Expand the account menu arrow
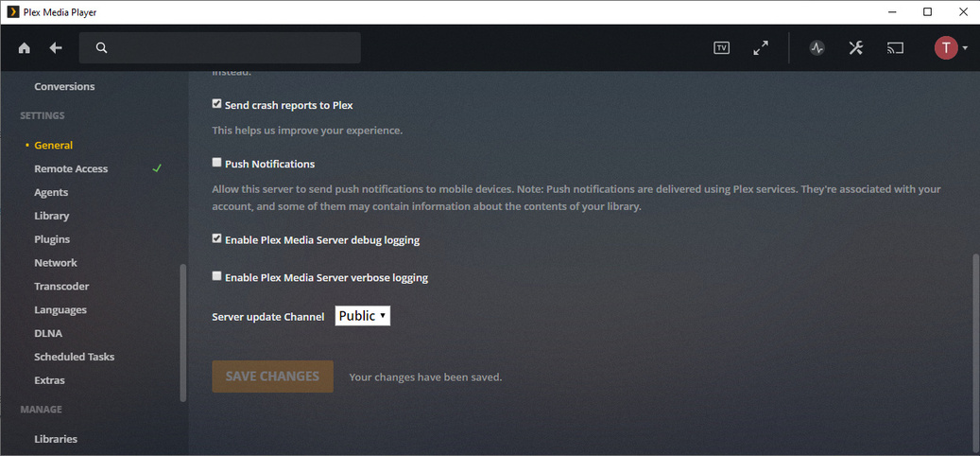Screen dimensions: 980x456 965,48
